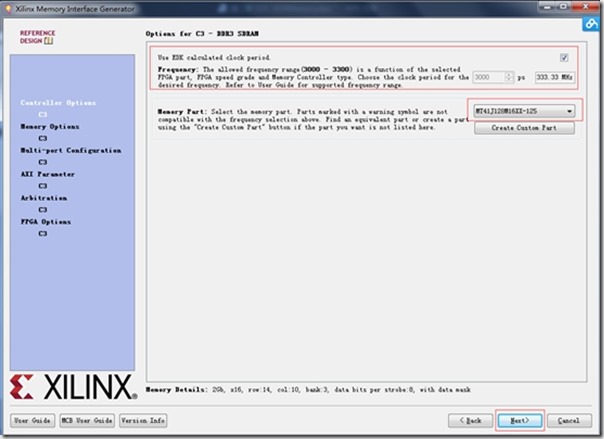Go Back to previous page
604x439 pixels.
pyautogui.click(x=470, y=421)
